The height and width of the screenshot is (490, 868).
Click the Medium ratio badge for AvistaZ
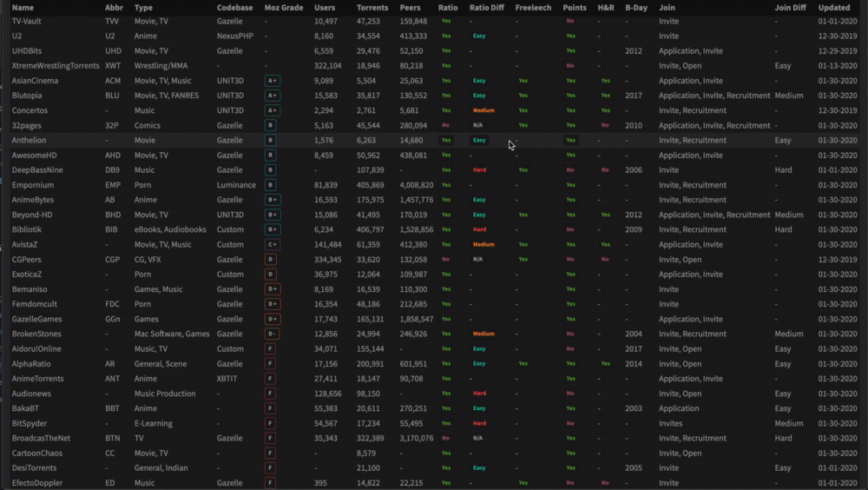tap(483, 244)
